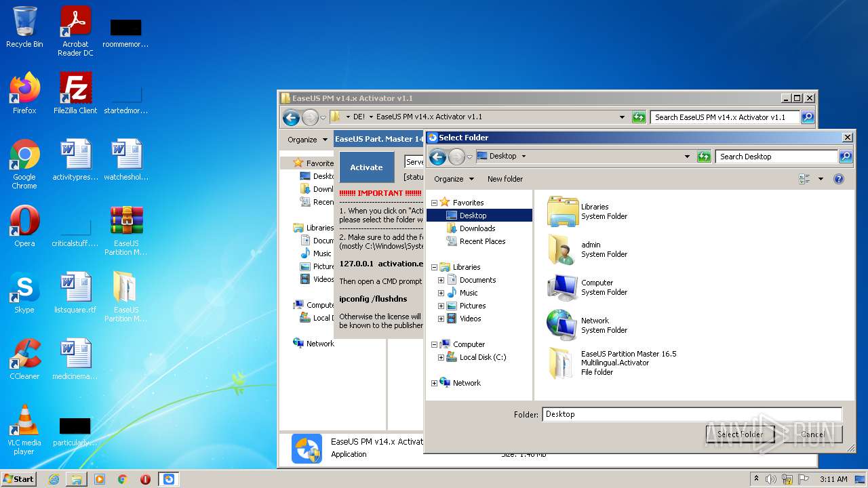Open the address bar history dropdown in dialog

click(x=688, y=157)
